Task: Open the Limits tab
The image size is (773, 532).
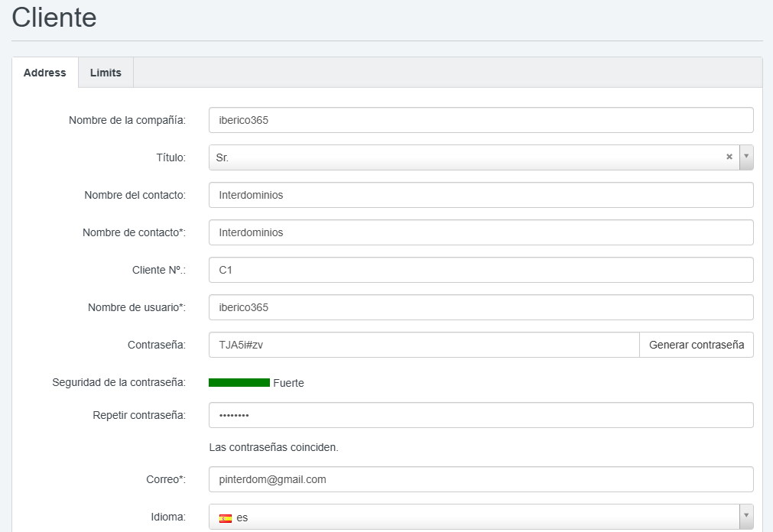Action: [x=106, y=73]
